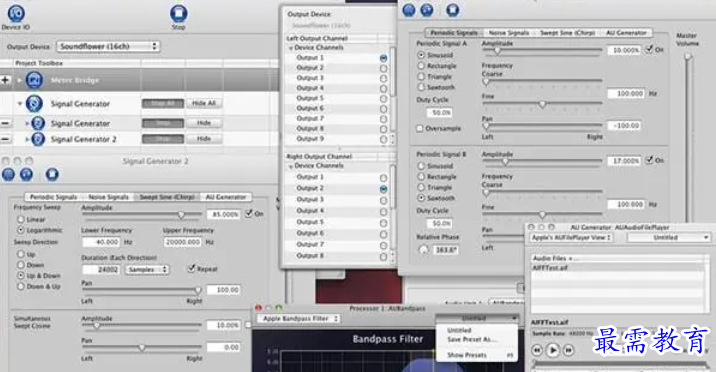The height and width of the screenshot is (372, 716).
Task: Choose Show Presets from preset menu
Action: [467, 355]
